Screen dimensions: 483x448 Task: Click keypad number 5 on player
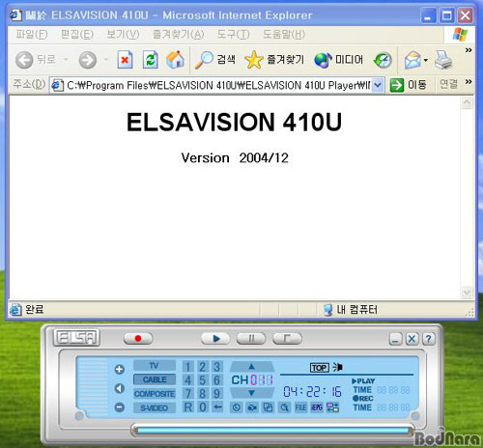point(202,380)
